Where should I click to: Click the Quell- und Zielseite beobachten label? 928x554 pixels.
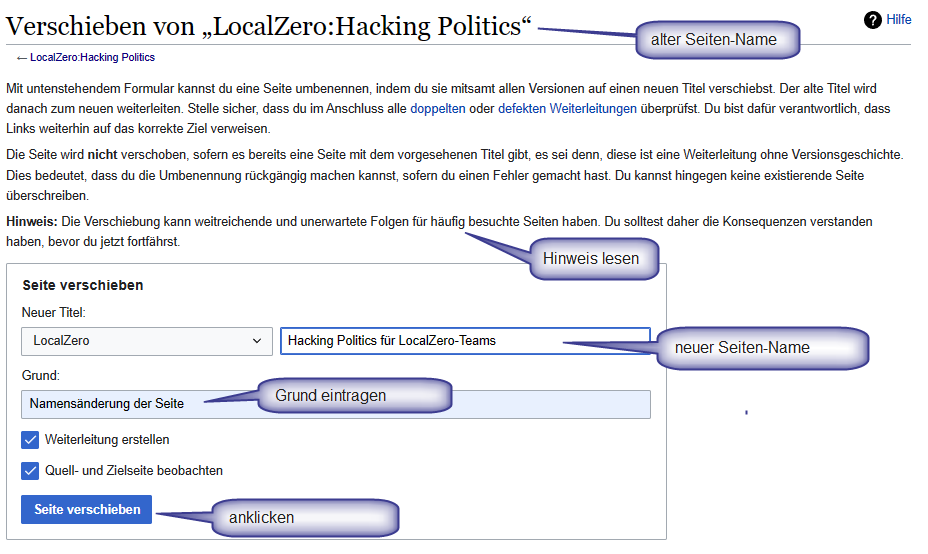134,471
